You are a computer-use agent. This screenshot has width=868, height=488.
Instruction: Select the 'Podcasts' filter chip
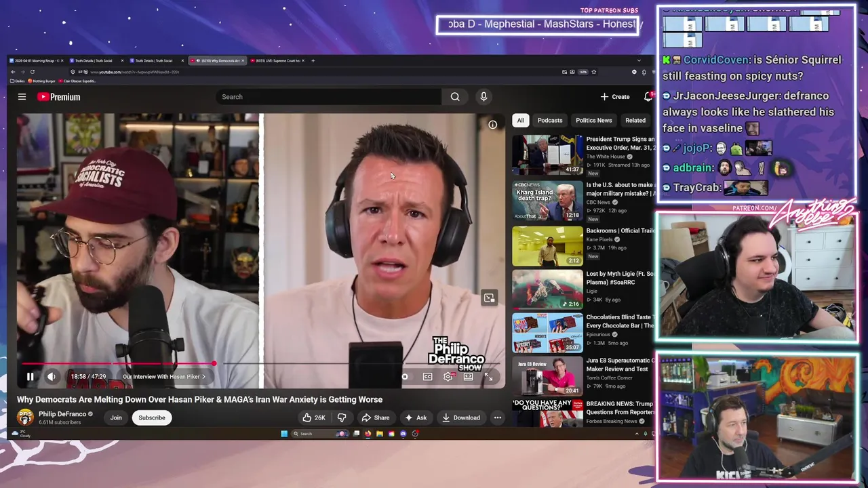(x=550, y=121)
